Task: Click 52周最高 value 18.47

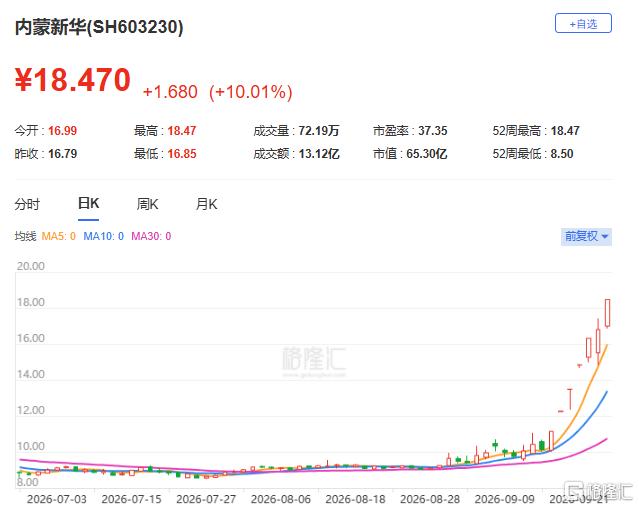Action: pos(565,131)
